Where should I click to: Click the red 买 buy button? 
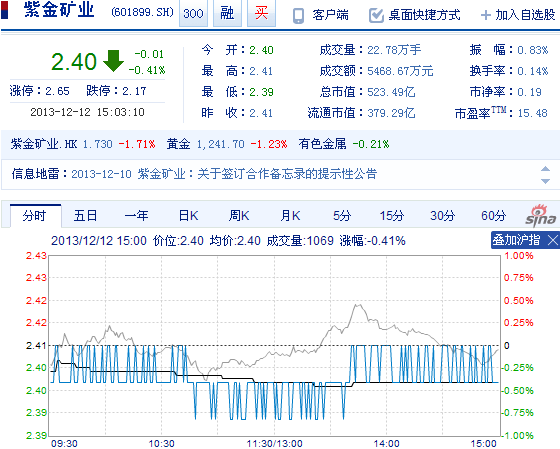point(261,14)
